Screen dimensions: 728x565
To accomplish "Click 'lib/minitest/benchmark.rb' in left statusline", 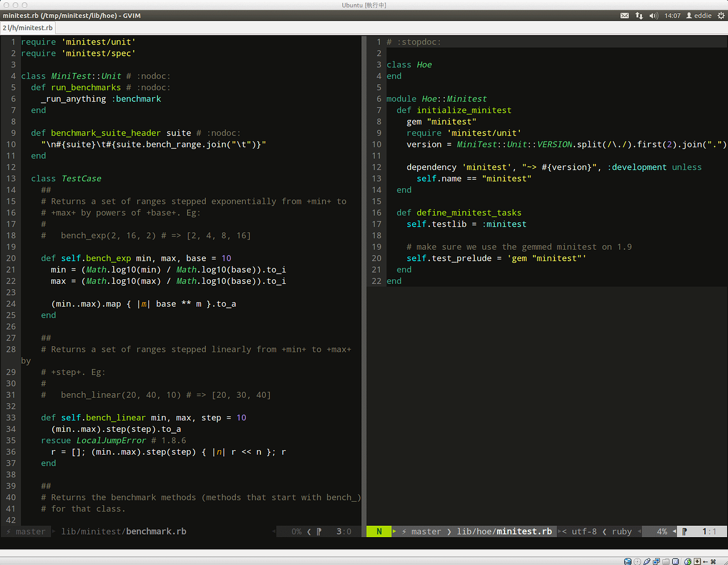I will coord(124,531).
